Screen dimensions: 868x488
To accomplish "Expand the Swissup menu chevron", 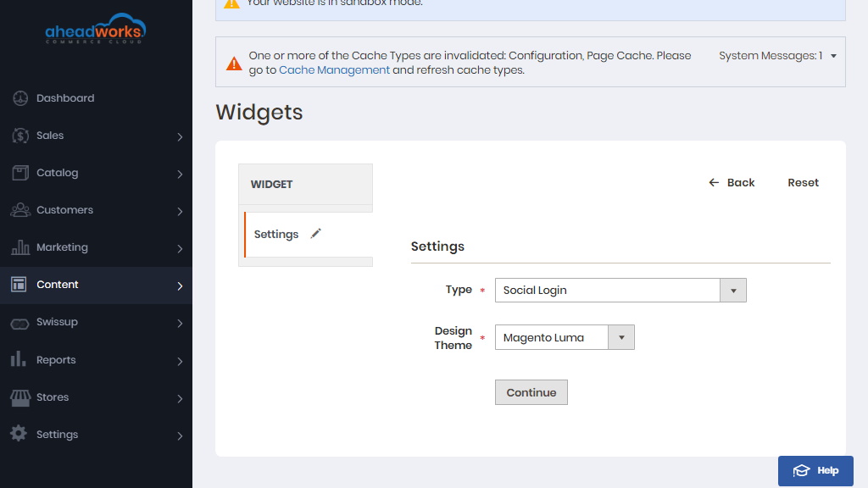I will click(x=180, y=323).
